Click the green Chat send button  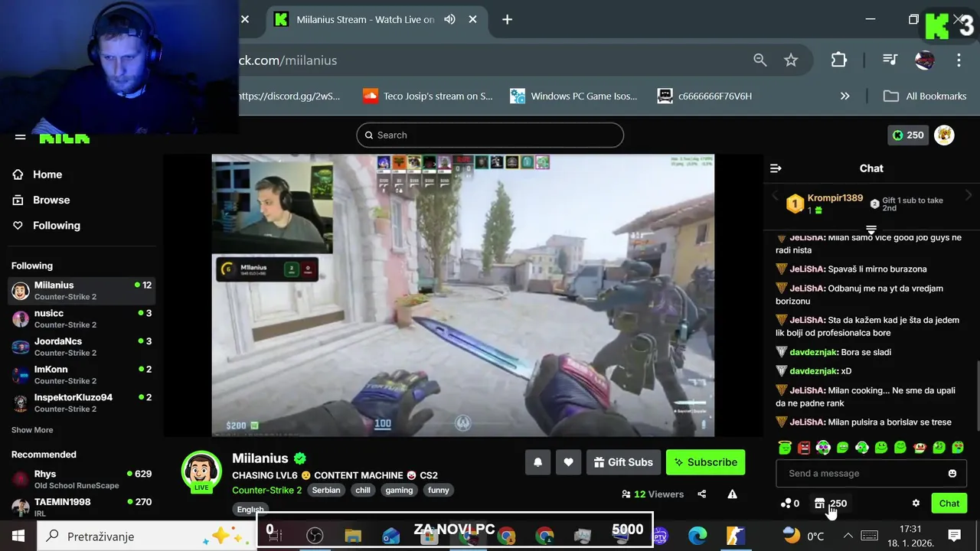[949, 504]
